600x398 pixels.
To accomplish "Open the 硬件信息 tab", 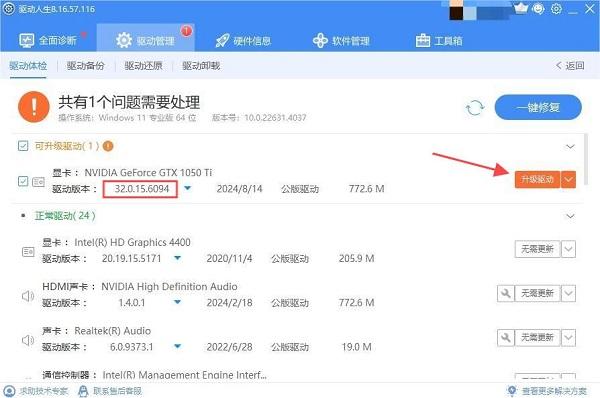I will 243,40.
